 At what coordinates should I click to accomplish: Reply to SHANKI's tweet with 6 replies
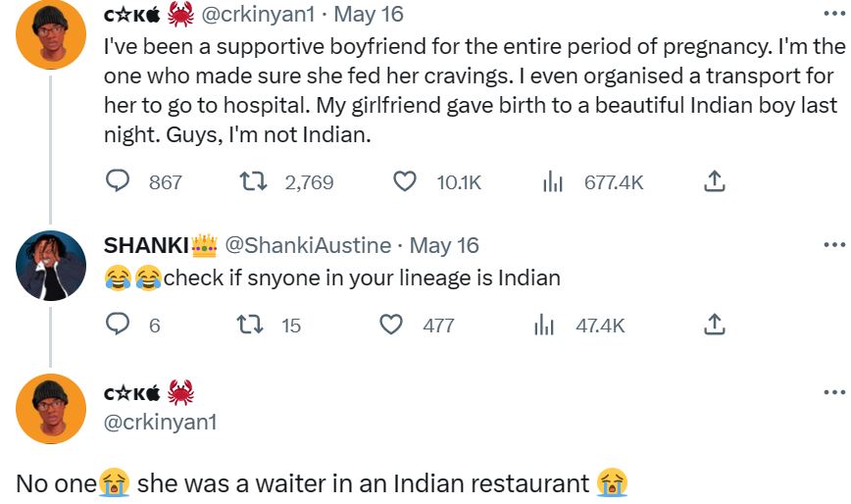click(118, 325)
